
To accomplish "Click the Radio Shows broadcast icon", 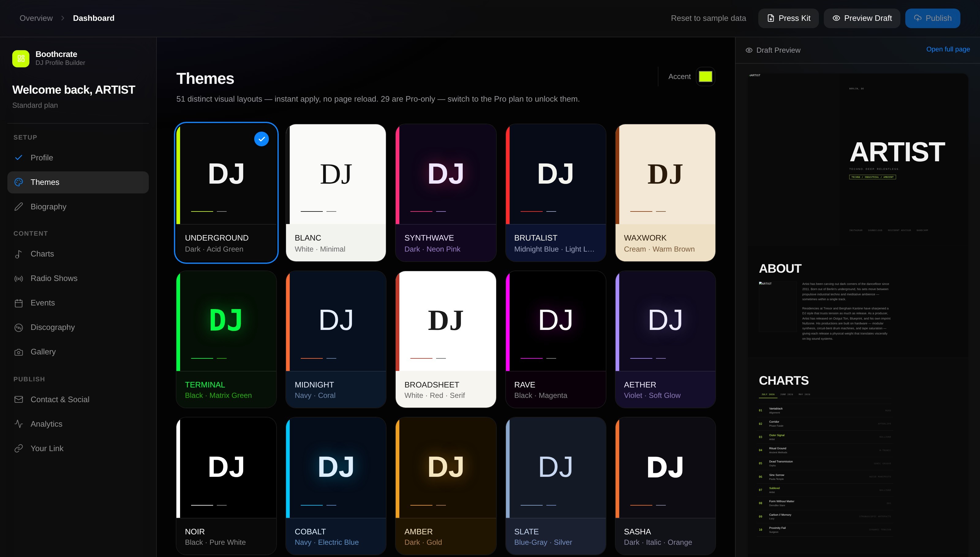I will coord(18,278).
